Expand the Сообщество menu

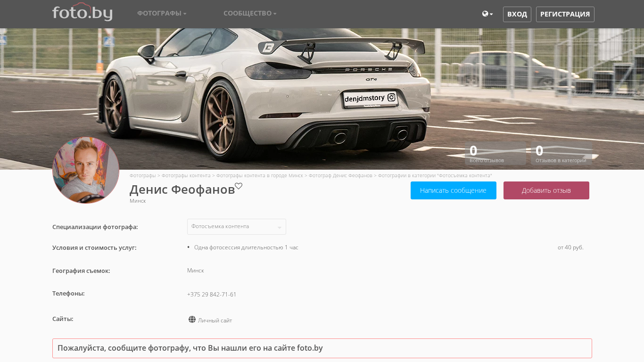(250, 14)
